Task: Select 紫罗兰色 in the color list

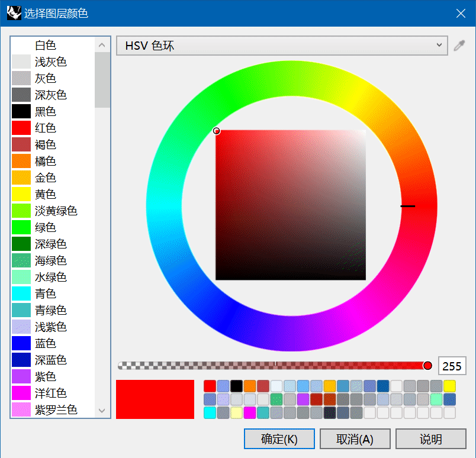Action: pyautogui.click(x=53, y=409)
